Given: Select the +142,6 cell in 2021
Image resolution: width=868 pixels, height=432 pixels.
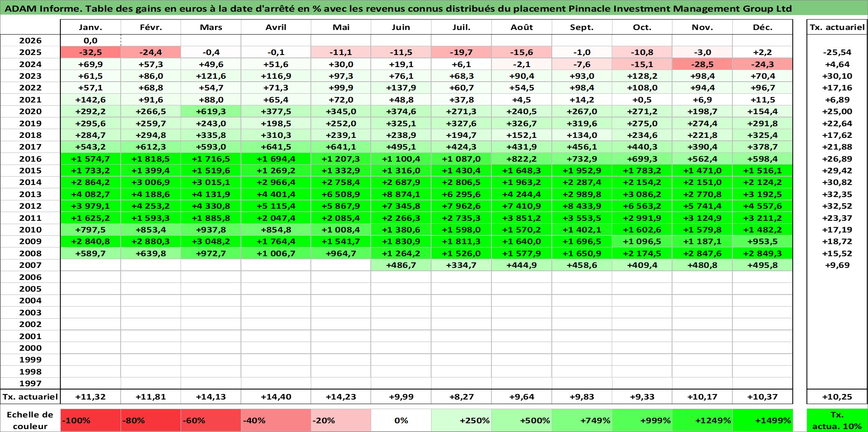Looking at the screenshot, I should [x=90, y=100].
